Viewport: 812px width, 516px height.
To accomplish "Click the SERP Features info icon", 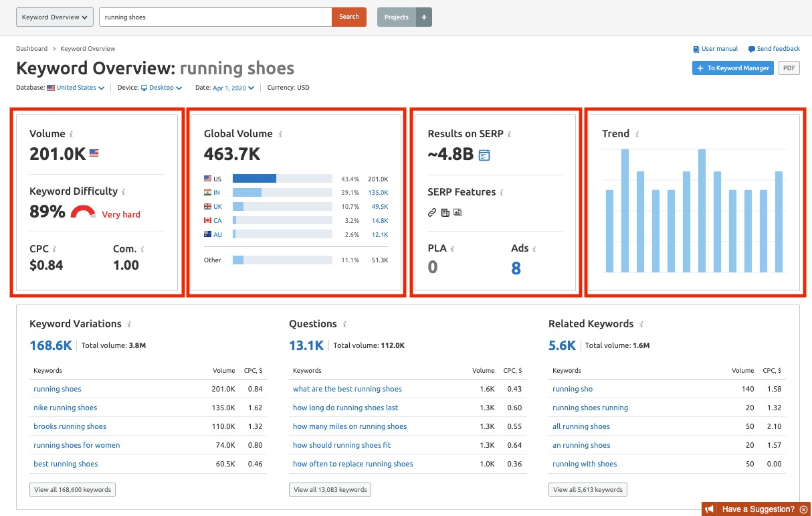I will tap(502, 193).
